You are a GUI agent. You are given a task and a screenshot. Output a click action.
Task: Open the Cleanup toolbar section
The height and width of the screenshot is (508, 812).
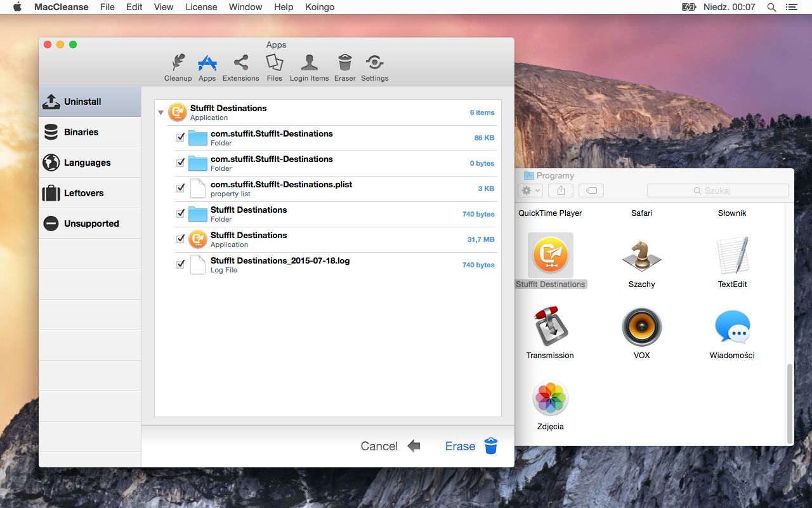point(178,68)
